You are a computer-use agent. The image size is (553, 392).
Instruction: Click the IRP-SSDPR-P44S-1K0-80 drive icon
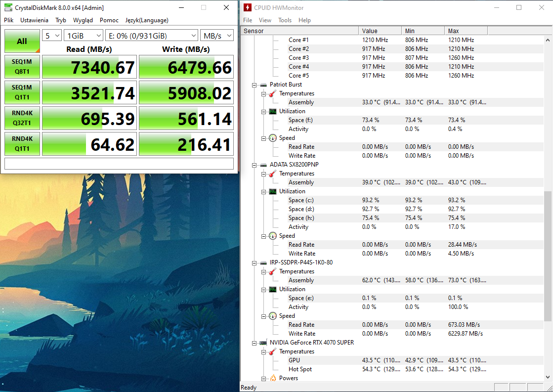263,263
